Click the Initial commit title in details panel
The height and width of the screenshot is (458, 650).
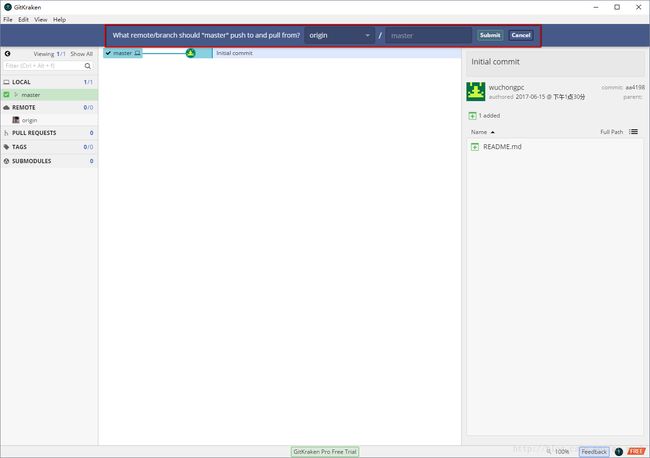point(495,62)
